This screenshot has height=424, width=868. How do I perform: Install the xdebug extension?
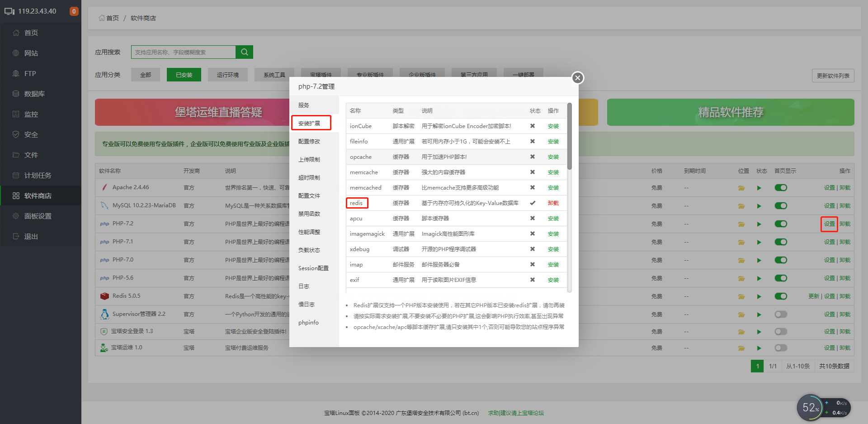553,249
